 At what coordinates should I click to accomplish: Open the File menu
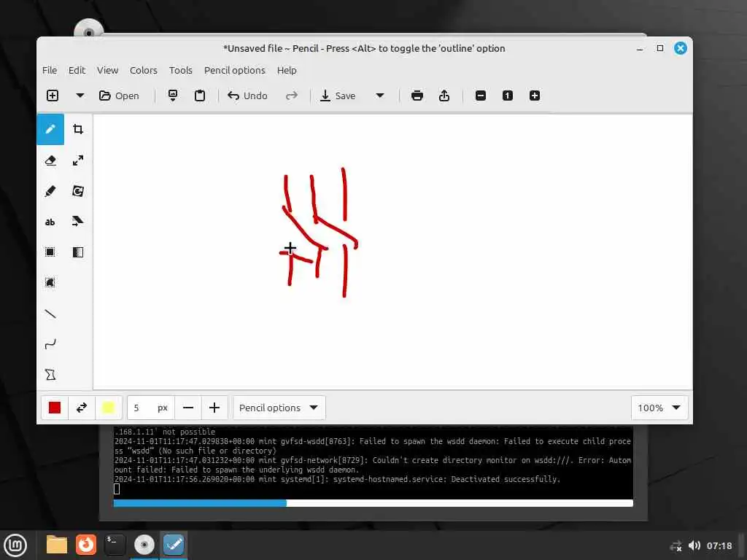50,70
